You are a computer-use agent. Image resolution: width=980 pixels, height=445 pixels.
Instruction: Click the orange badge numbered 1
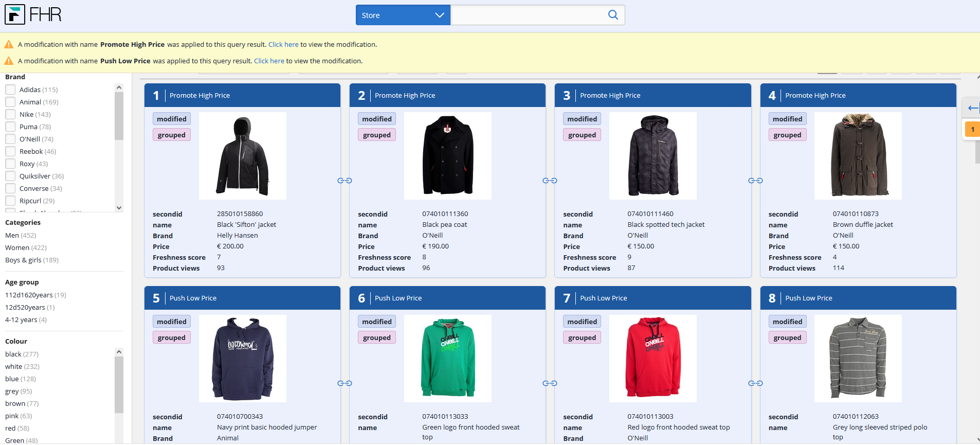coord(972,129)
